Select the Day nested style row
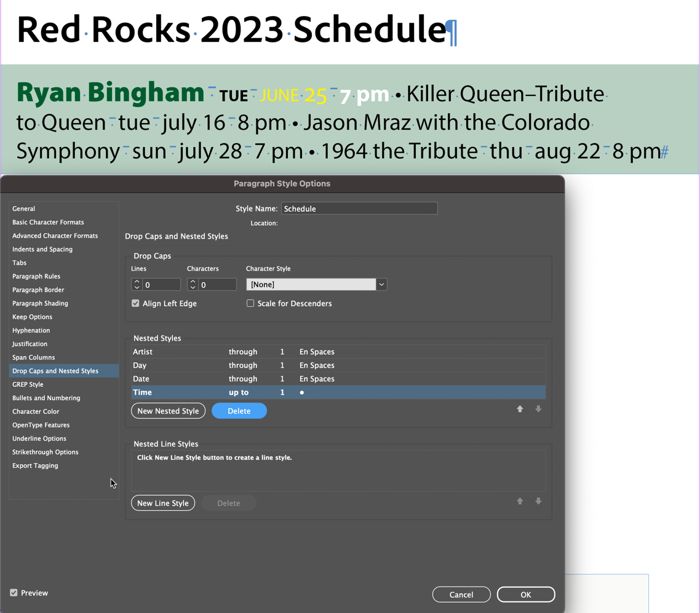Screen dimensions: 700x613 [x=185, y=365]
